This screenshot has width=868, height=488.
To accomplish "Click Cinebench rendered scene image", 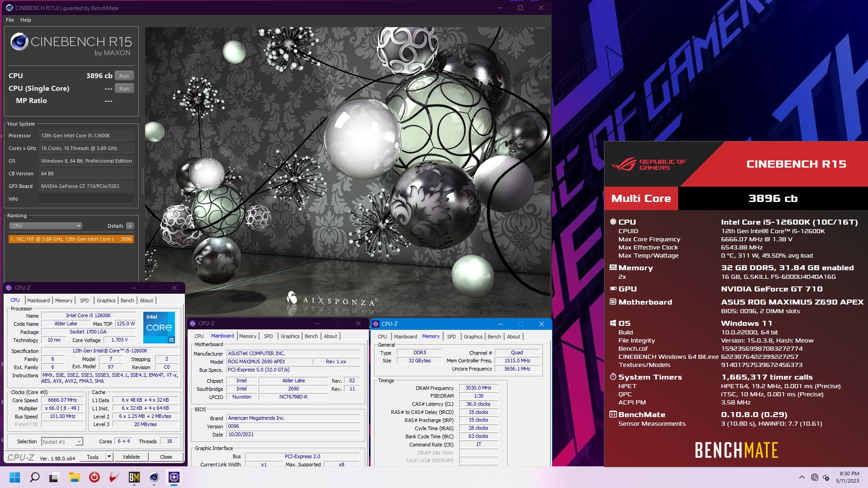I will pos(348,171).
